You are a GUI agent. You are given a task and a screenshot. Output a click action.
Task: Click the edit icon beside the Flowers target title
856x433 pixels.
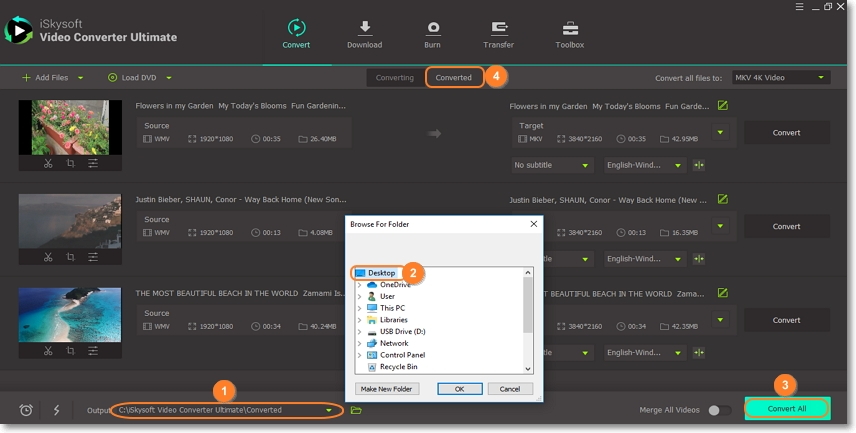(723, 105)
